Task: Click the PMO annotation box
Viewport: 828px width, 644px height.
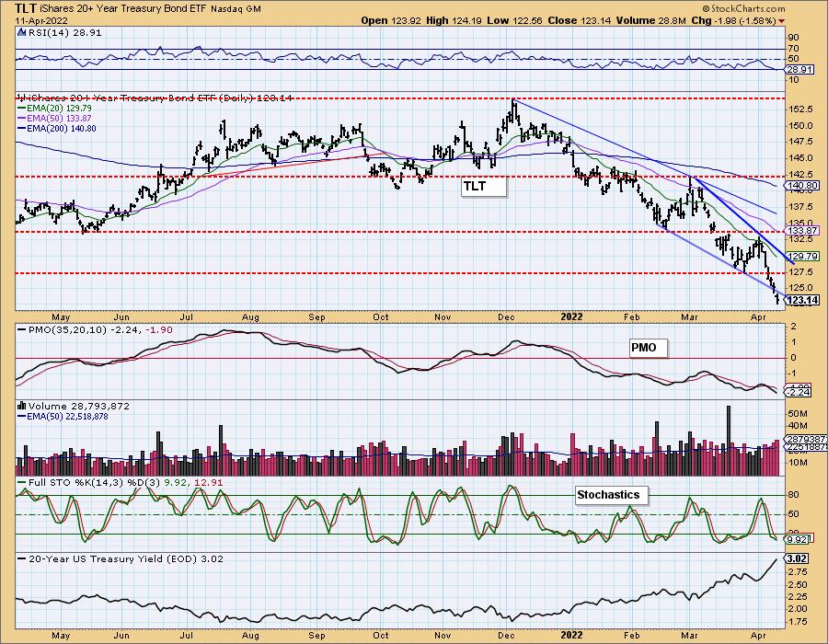Action: point(649,348)
